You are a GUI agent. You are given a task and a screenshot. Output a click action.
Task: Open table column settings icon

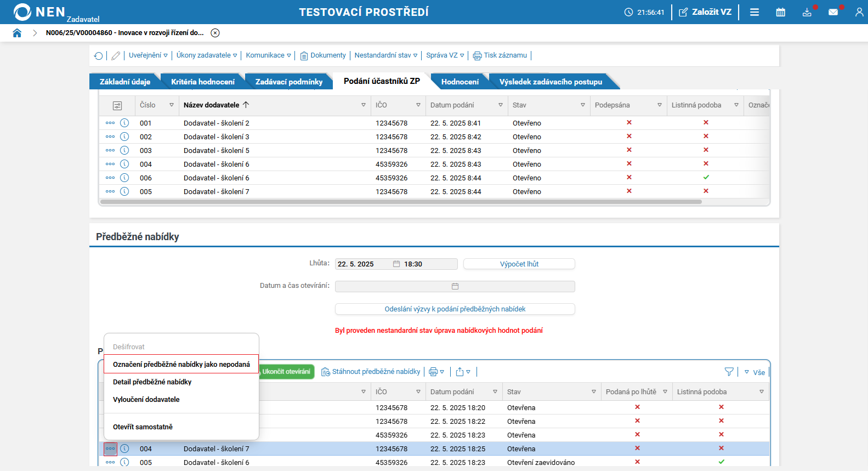pos(117,105)
